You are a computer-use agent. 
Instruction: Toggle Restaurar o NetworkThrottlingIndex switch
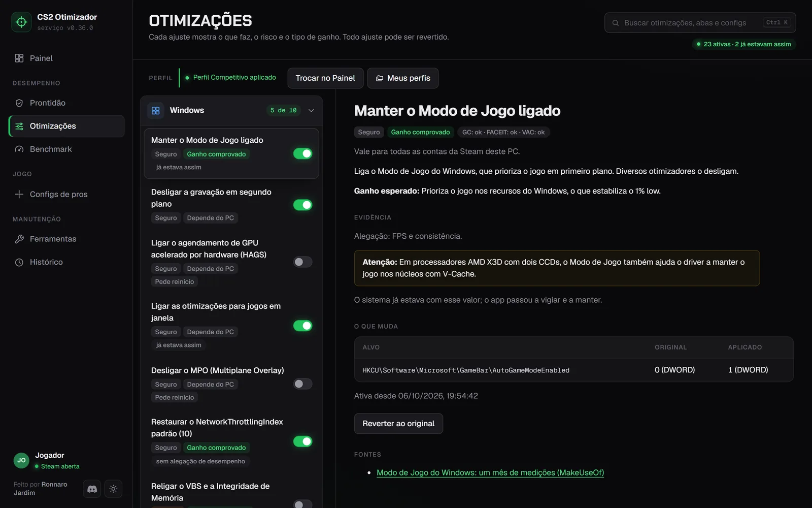(x=302, y=441)
